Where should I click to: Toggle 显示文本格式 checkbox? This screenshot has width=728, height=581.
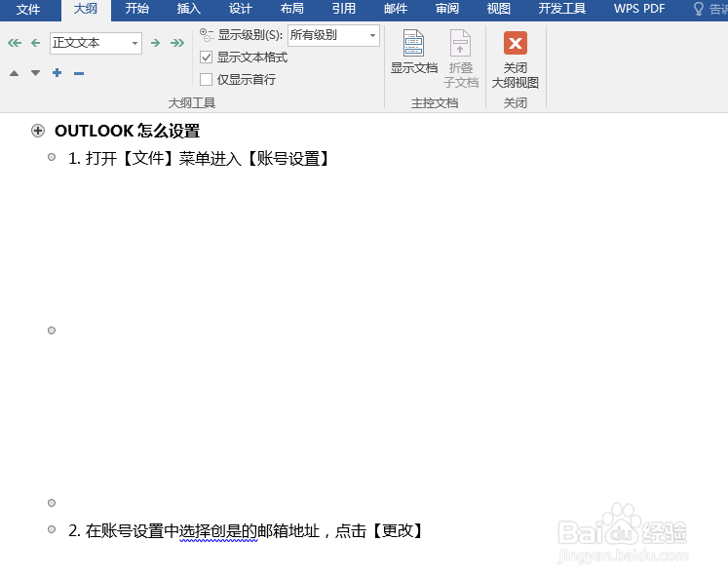pos(207,58)
